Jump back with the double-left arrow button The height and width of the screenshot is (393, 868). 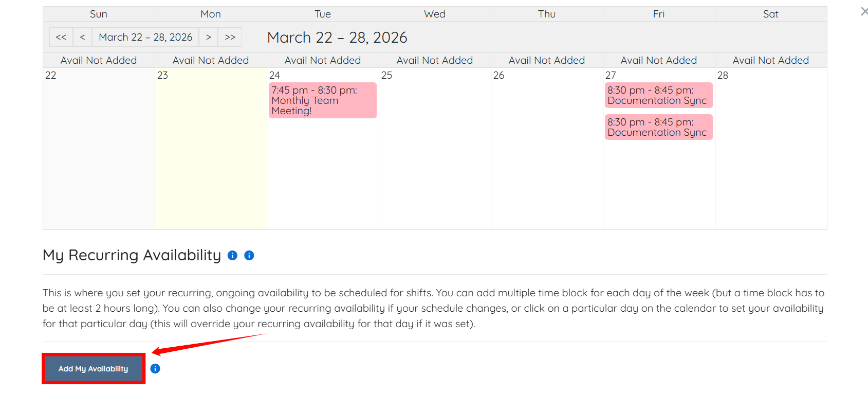61,37
